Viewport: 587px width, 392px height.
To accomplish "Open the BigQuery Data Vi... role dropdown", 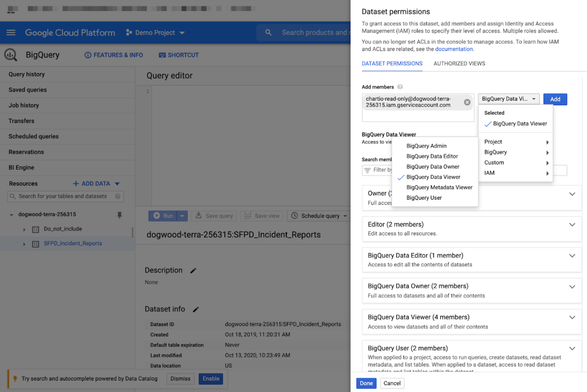I will coord(509,99).
